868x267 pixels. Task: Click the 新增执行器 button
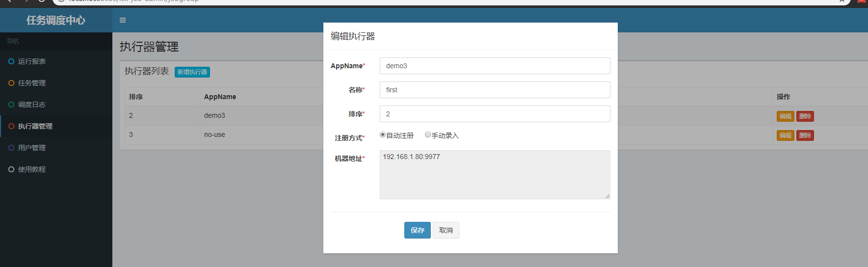(x=192, y=72)
